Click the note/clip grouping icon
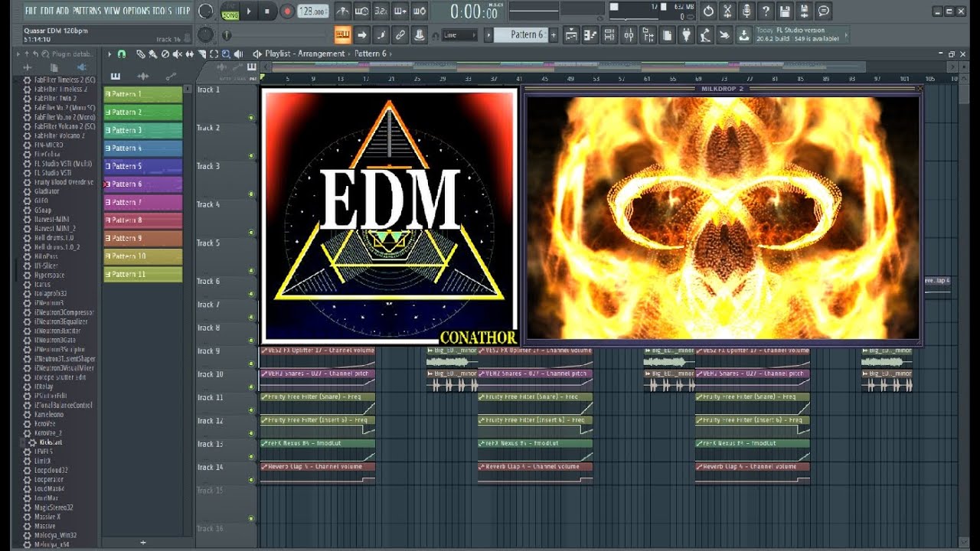Screen dimensions: 980x551 (x=381, y=34)
